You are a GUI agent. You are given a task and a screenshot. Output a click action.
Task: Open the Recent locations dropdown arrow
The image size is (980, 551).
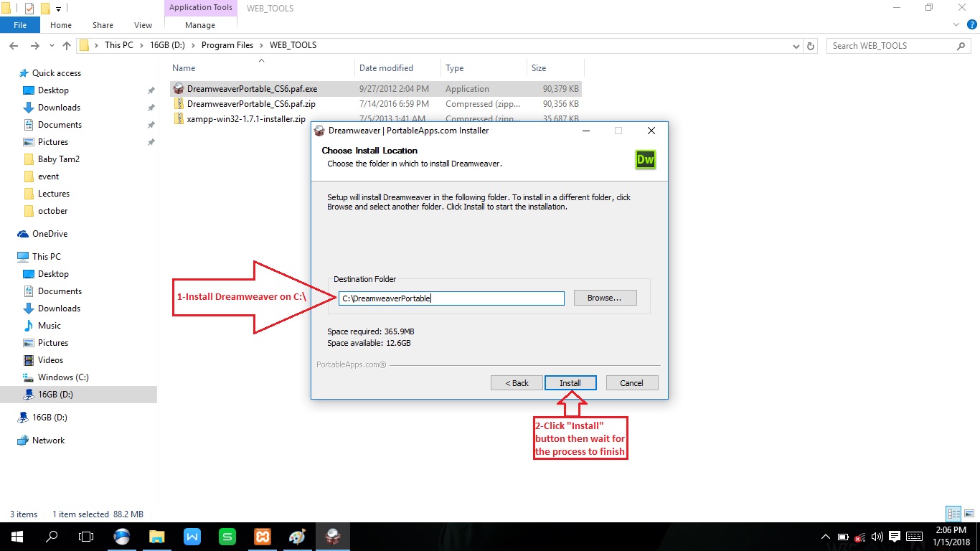coord(51,46)
